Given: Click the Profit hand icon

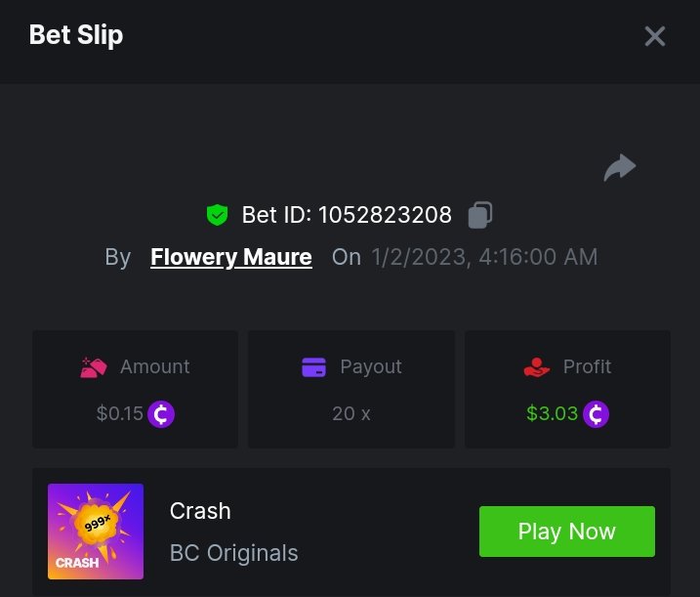Looking at the screenshot, I should [x=536, y=367].
